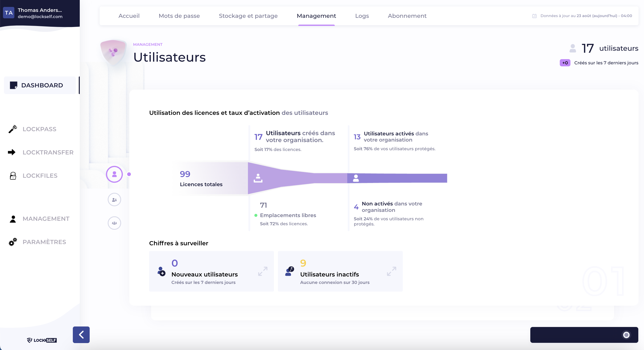
Task: Open the Stockage et partage tab
Action: [248, 16]
